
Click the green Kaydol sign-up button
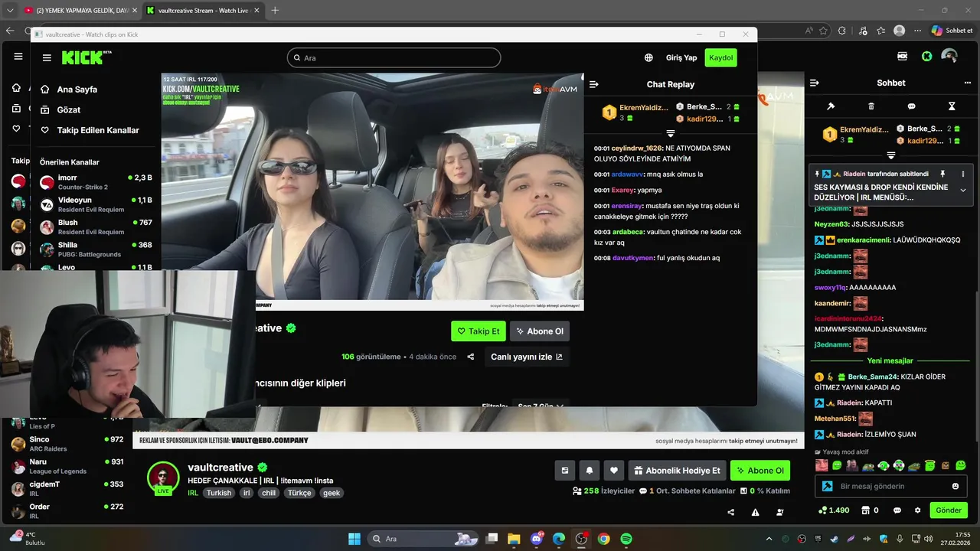click(x=720, y=57)
